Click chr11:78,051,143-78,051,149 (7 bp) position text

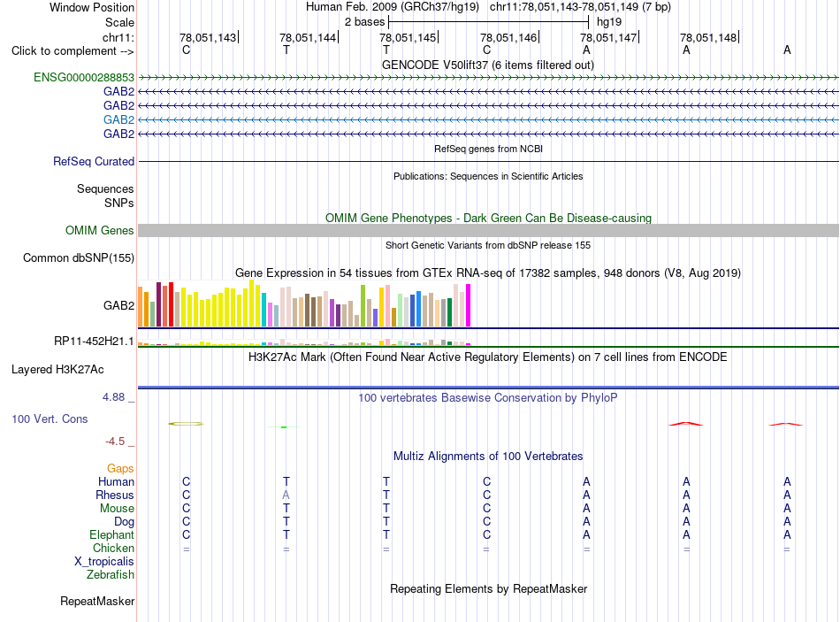[580, 7]
